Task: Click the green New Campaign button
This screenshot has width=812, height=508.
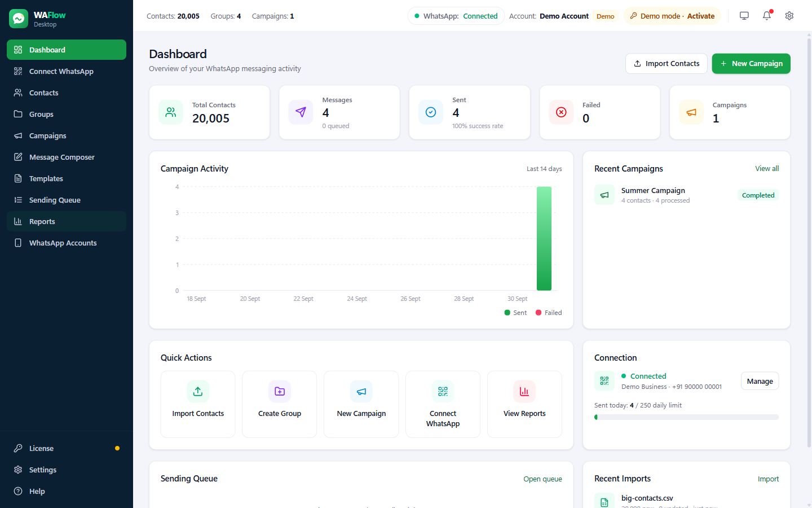Action: pos(751,63)
